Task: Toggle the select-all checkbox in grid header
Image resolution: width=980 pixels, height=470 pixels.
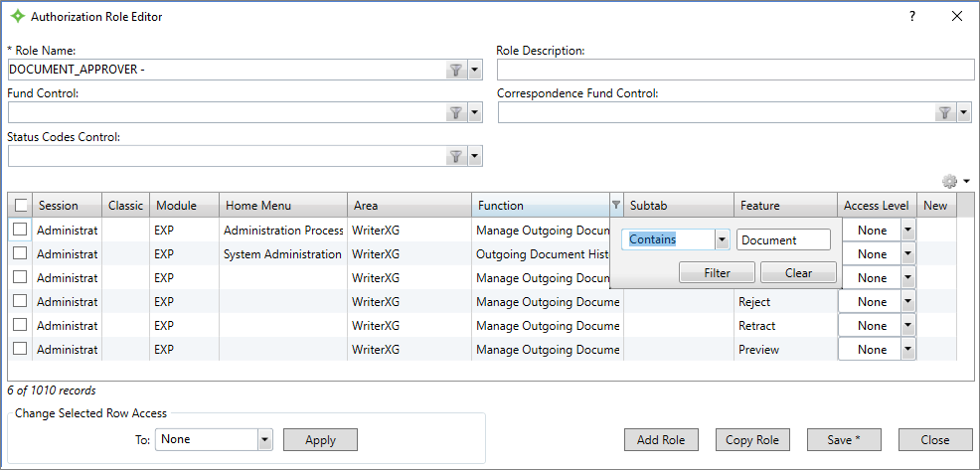Action: (21, 206)
